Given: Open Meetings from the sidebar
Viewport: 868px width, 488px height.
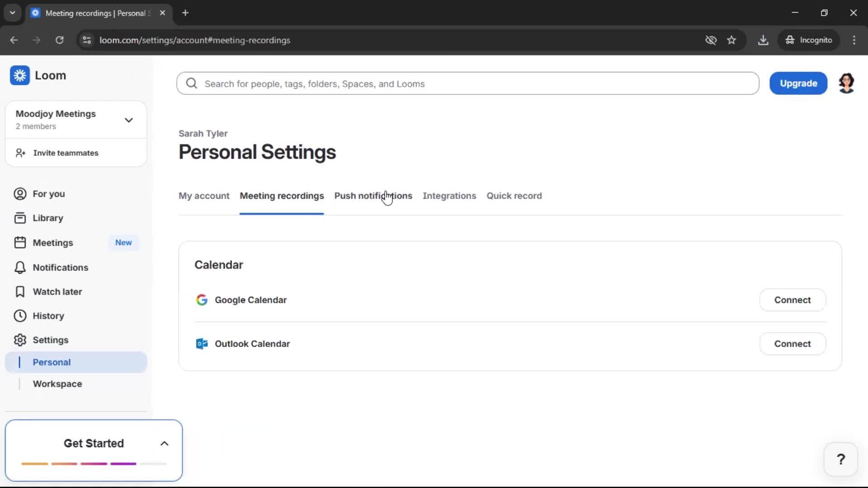Looking at the screenshot, I should pyautogui.click(x=54, y=243).
